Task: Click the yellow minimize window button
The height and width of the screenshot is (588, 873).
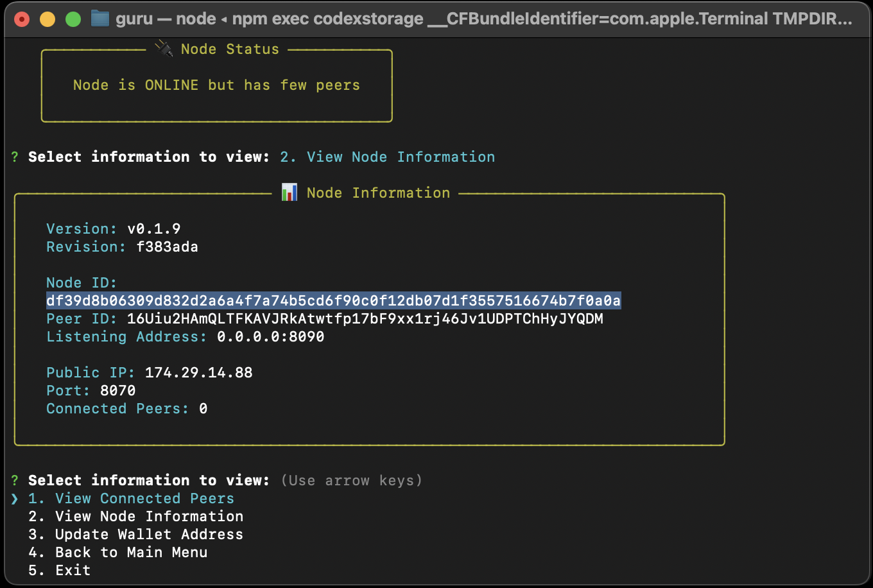Action: point(48,19)
